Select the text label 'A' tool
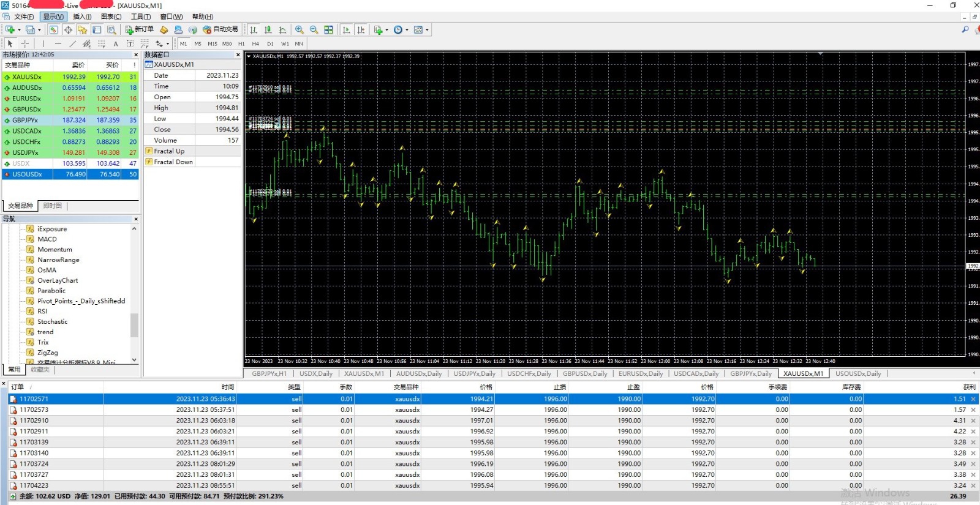Screen dimensions: 980x505 115,43
